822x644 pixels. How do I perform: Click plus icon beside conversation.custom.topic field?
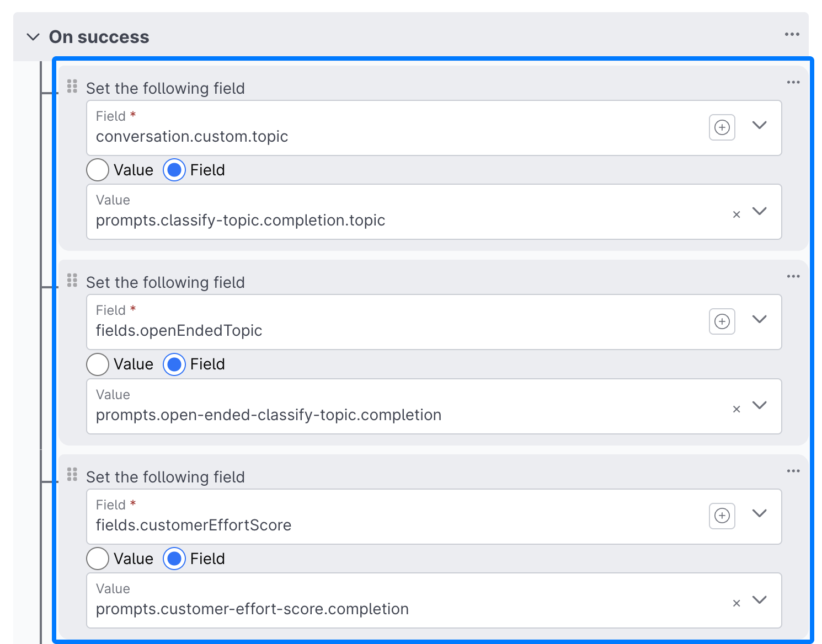[722, 127]
